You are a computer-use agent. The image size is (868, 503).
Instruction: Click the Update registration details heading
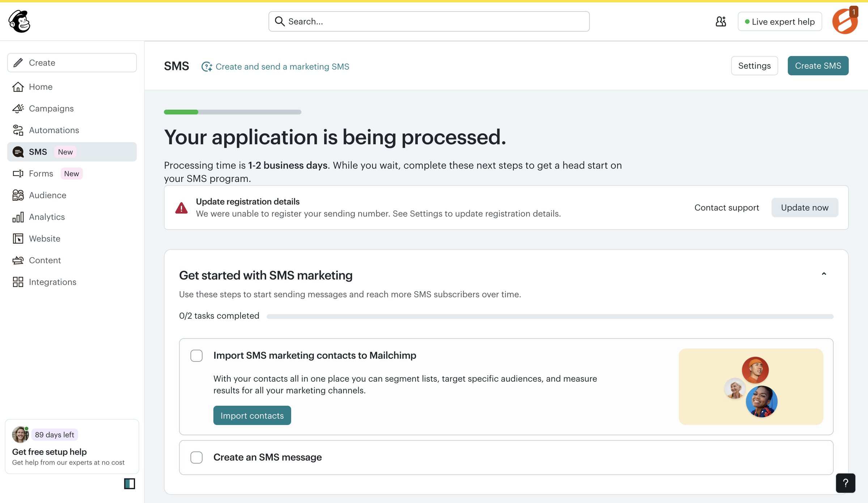click(x=248, y=201)
